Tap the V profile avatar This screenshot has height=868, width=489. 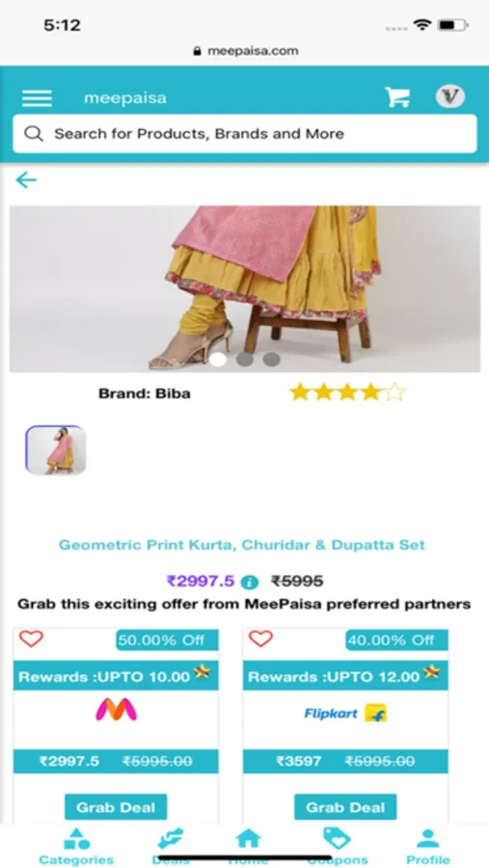click(x=450, y=96)
